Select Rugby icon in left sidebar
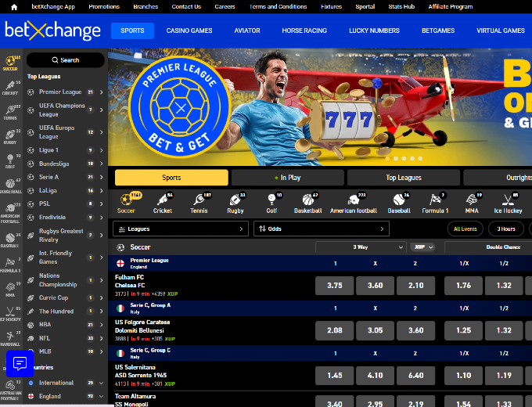The height and width of the screenshot is (407, 532). (10, 137)
